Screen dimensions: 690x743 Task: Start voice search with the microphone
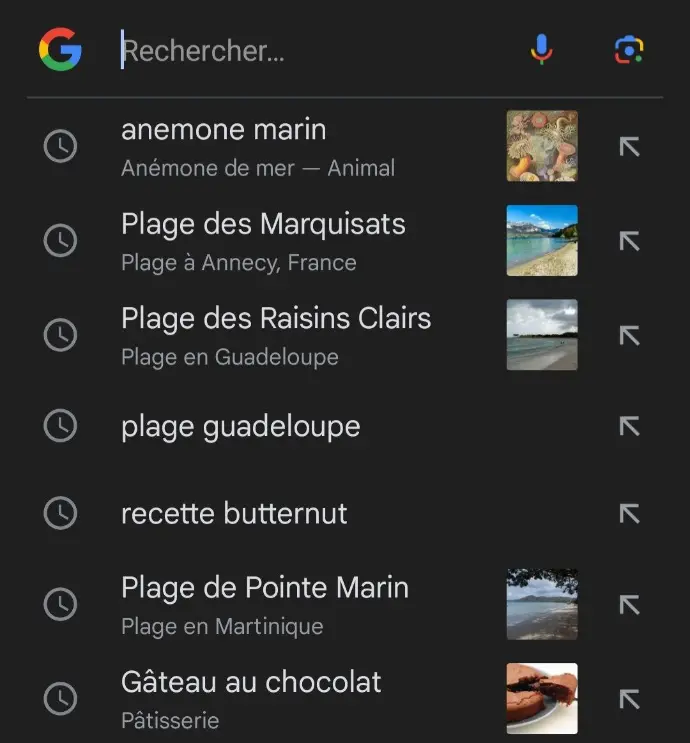point(541,50)
